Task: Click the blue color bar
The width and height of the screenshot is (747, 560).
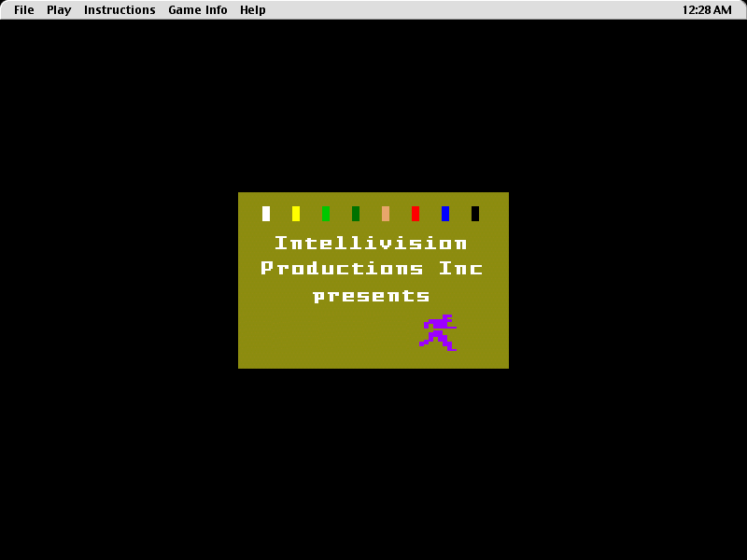Action: 445,214
